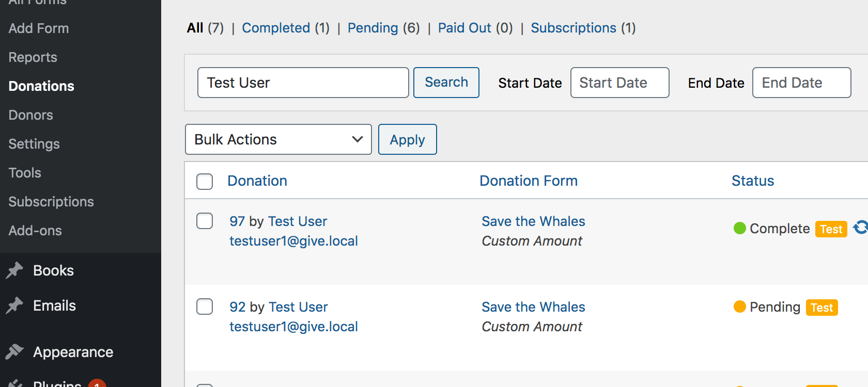Click the Start Date field
This screenshot has height=387, width=868.
coord(619,83)
